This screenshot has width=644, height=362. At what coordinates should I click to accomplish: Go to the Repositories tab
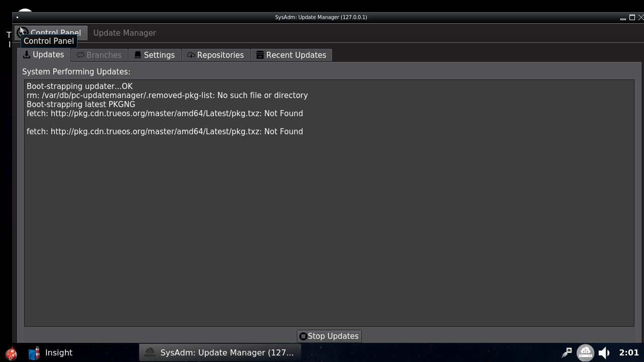(216, 55)
